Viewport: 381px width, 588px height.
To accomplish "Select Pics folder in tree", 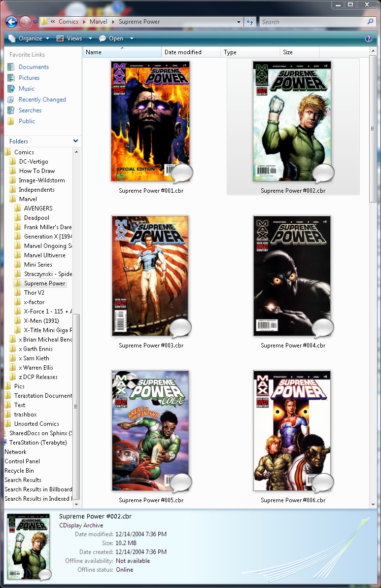I will click(x=19, y=386).
